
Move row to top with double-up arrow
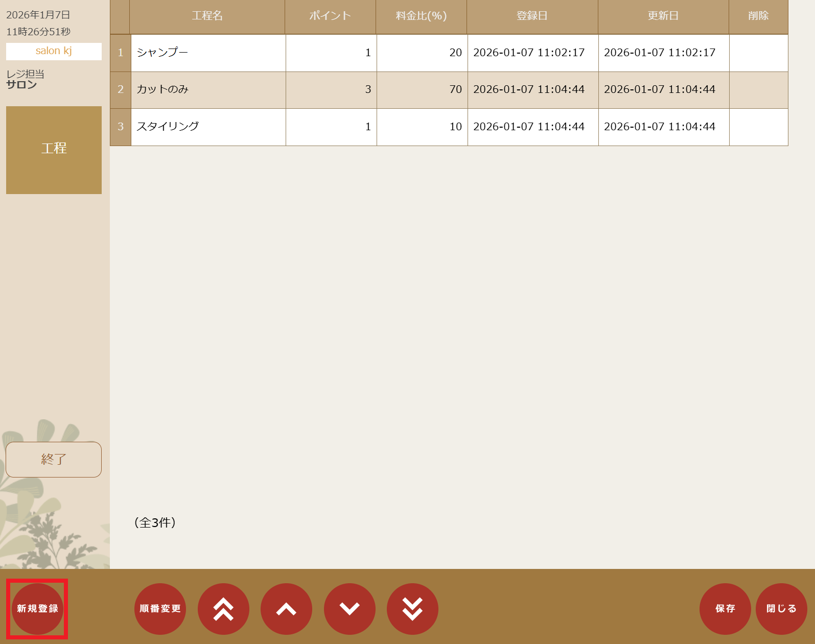(x=223, y=609)
